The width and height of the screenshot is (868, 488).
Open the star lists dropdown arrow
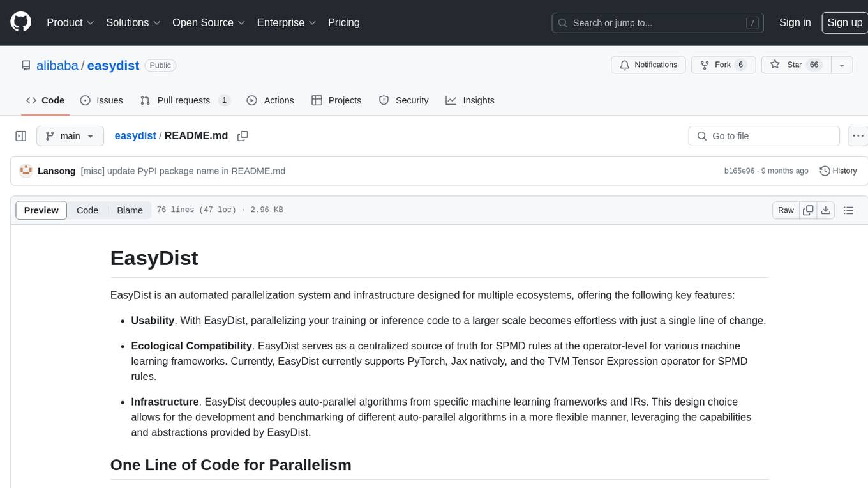point(842,65)
